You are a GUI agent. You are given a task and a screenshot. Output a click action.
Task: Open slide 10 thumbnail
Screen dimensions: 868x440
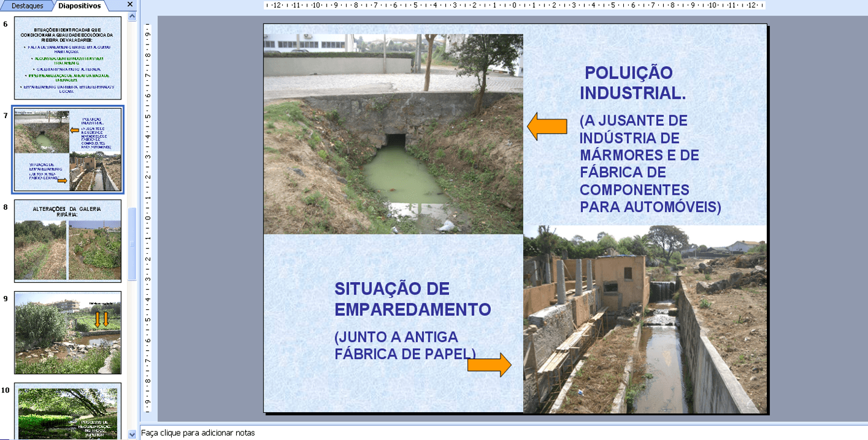tap(68, 411)
